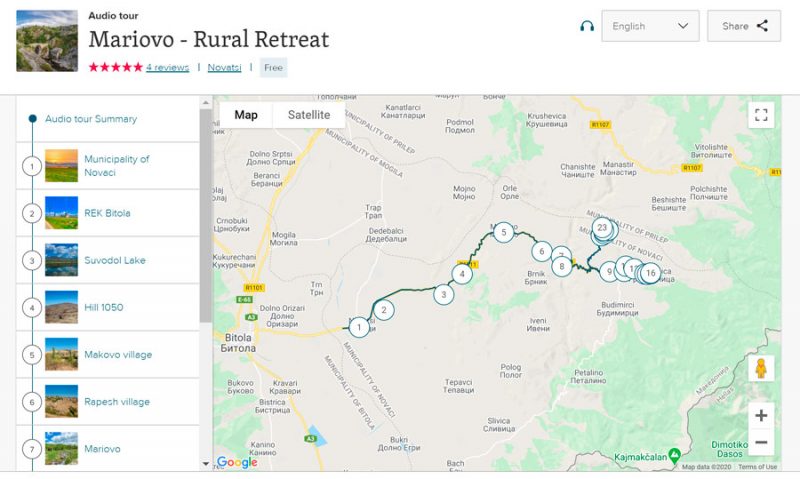Image resolution: width=800 pixels, height=479 pixels.
Task: Toggle fullscreen map view
Action: 761,115
